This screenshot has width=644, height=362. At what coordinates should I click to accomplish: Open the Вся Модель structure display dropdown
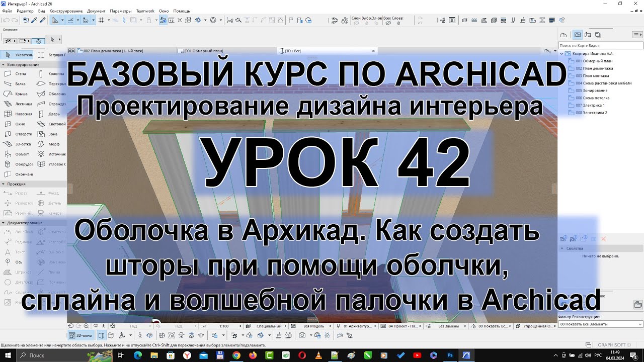click(314, 326)
